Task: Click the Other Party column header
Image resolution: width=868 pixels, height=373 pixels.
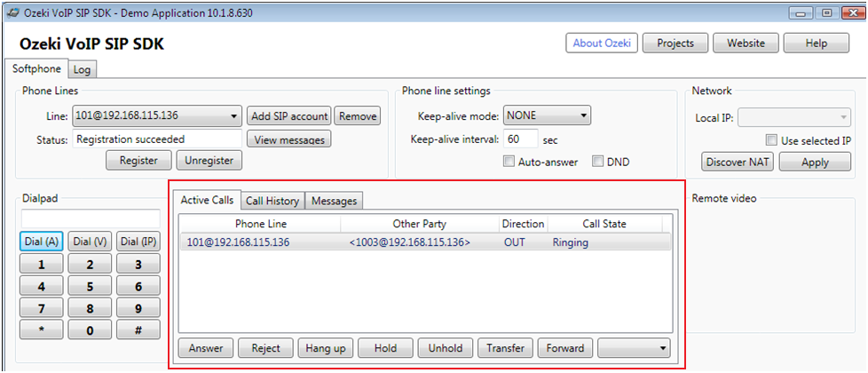Action: [x=420, y=224]
